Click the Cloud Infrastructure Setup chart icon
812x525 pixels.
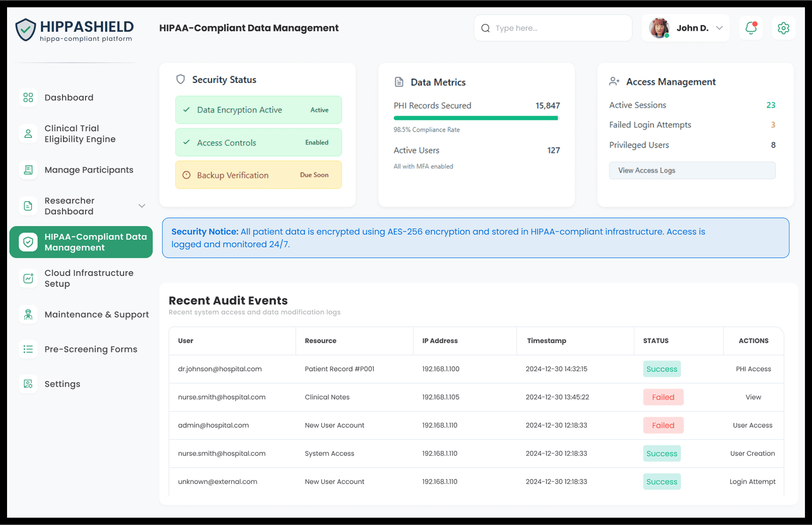click(28, 278)
